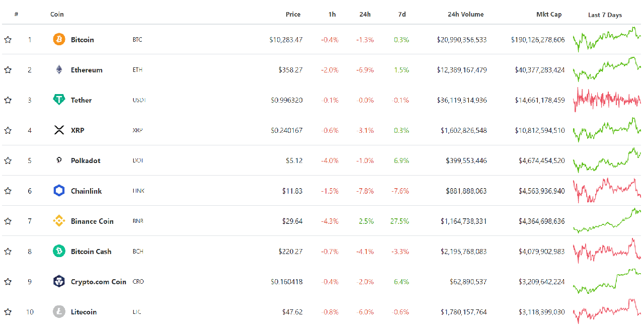Viewport: 644px width, 328px height.
Task: Favorite Crypto.com Coin with the star
Action: pos(8,281)
